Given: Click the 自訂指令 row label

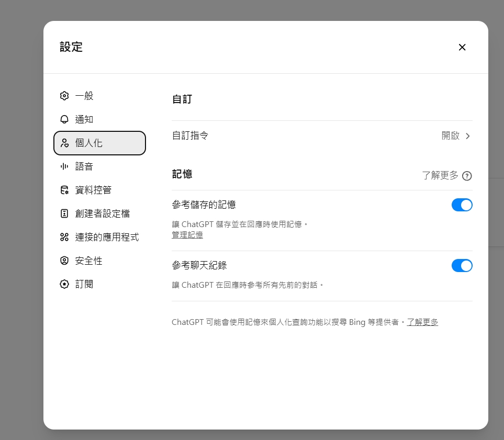Looking at the screenshot, I should [190, 136].
